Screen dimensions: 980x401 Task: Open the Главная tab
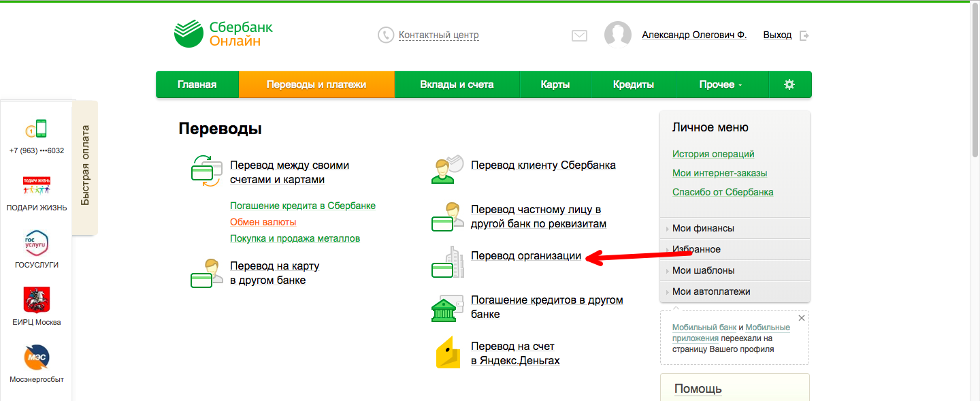(x=197, y=84)
